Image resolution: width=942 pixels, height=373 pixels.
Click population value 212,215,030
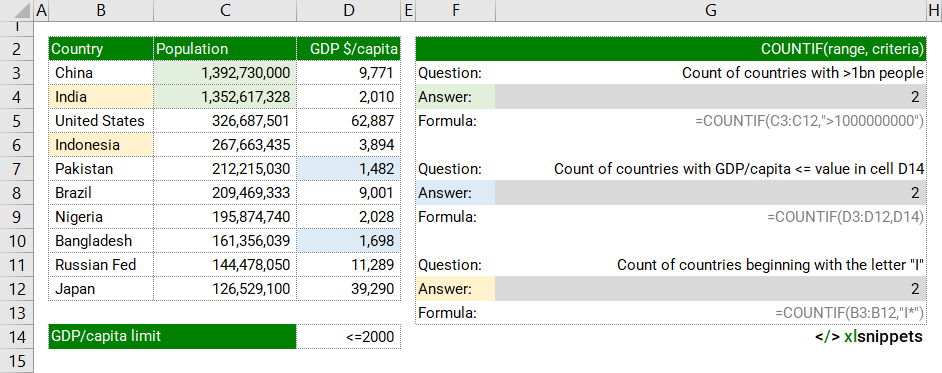[225, 169]
